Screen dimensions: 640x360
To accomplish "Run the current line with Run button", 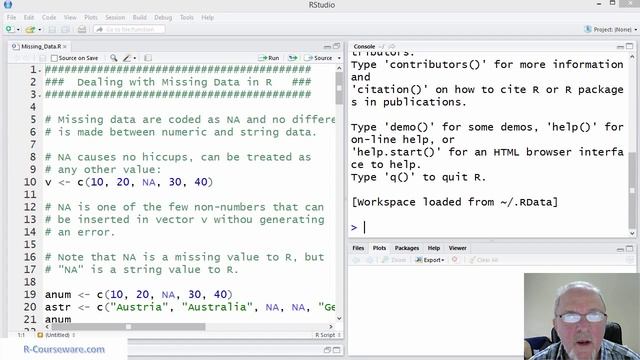I will pos(269,58).
